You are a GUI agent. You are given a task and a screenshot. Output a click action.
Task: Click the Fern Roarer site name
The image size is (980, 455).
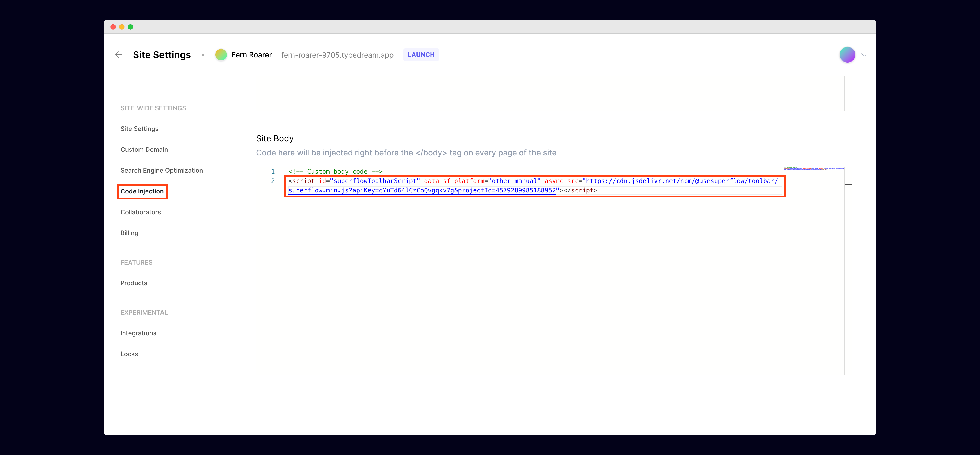pyautogui.click(x=251, y=55)
